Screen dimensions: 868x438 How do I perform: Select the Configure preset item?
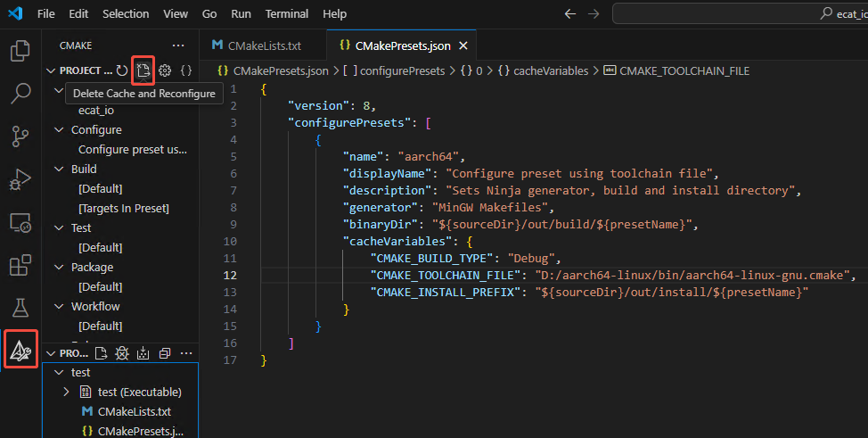click(x=132, y=150)
